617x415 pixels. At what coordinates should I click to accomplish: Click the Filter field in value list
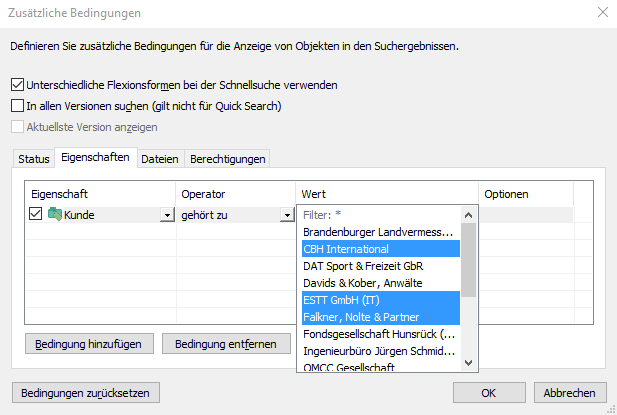[x=380, y=215]
